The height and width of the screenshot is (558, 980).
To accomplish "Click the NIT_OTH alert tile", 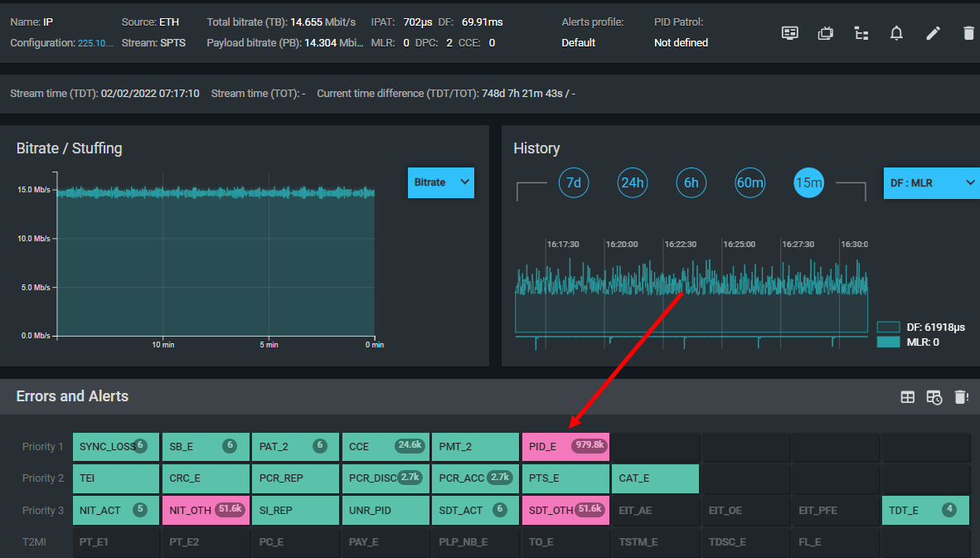I will [205, 511].
